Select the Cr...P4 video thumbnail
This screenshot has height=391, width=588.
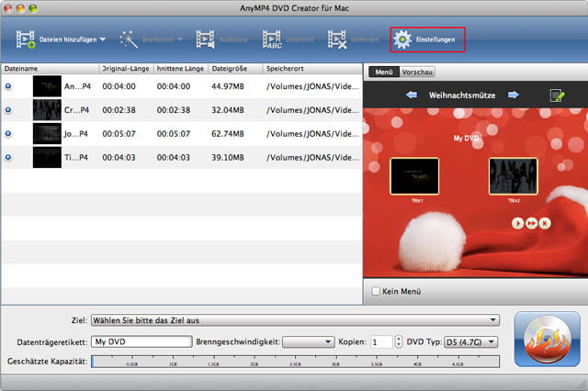tap(47, 110)
